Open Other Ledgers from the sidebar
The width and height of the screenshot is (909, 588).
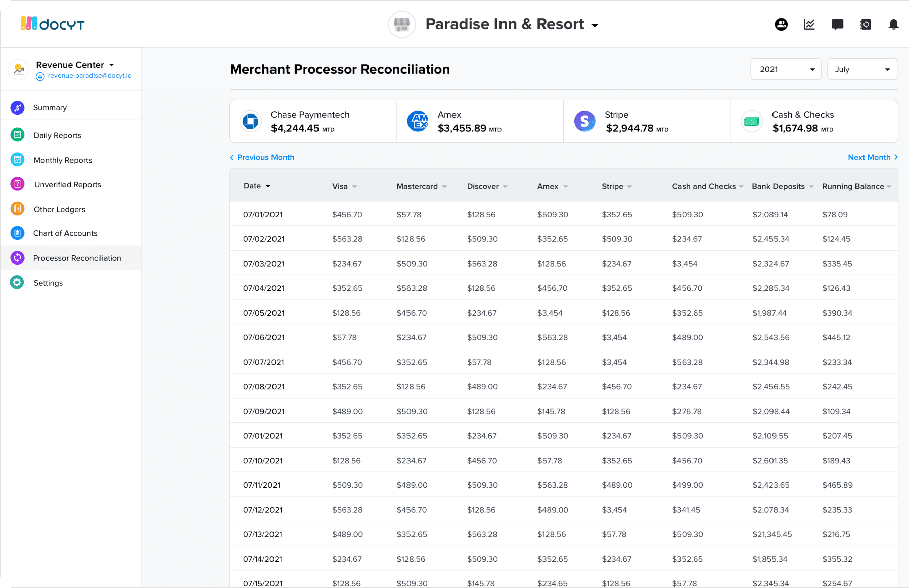(59, 209)
